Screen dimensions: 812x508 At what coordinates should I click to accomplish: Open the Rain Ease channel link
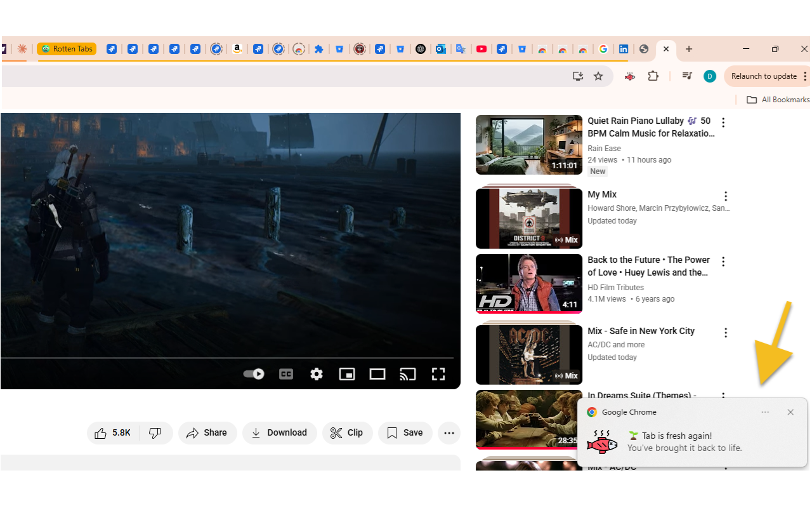[604, 149]
